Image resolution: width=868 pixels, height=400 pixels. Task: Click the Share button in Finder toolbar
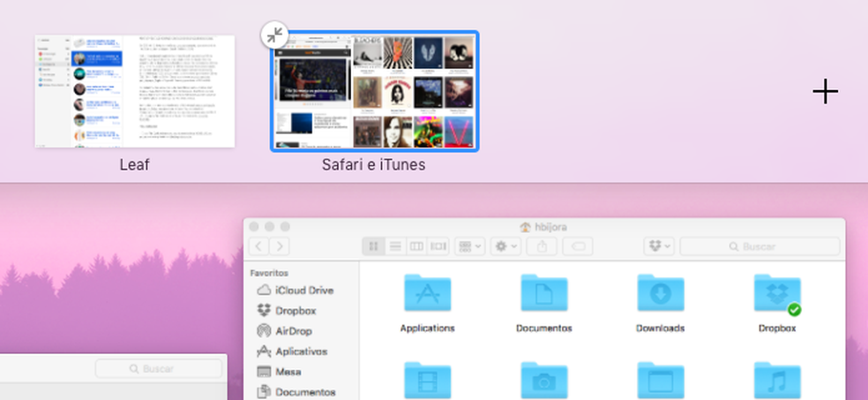[542, 246]
